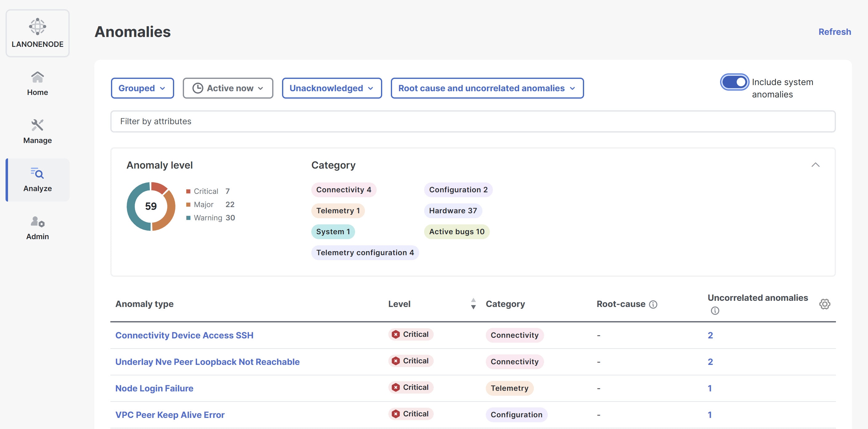Click the Major 22 legend text
The width and height of the screenshot is (868, 429).
pyautogui.click(x=214, y=205)
